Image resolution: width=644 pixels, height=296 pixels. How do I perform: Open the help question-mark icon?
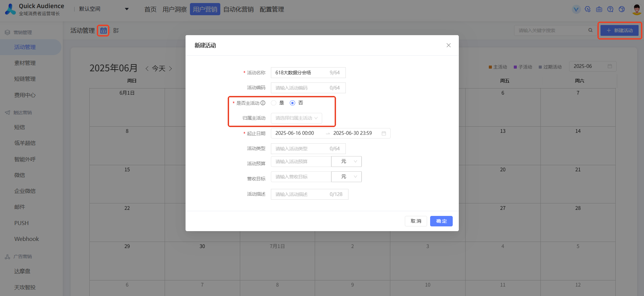click(610, 9)
